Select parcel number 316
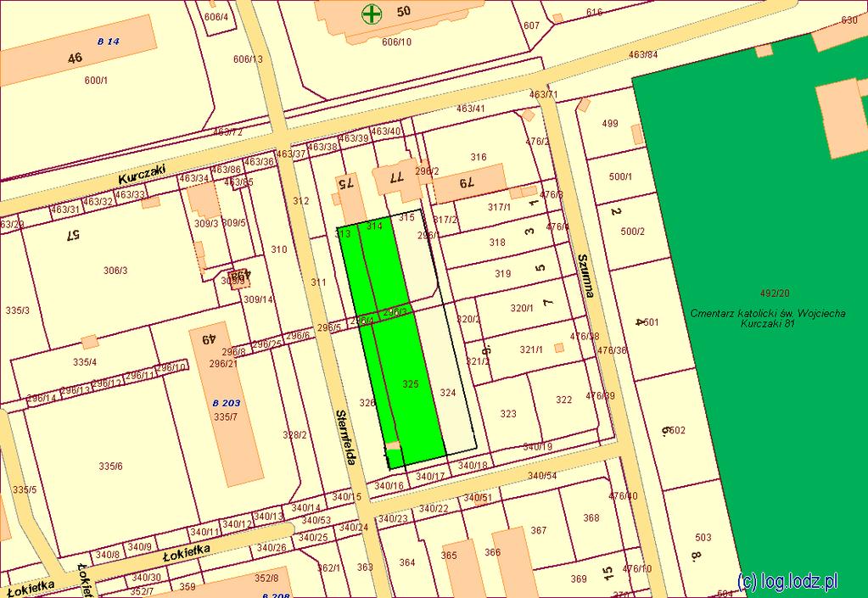The image size is (868, 598). pyautogui.click(x=479, y=157)
